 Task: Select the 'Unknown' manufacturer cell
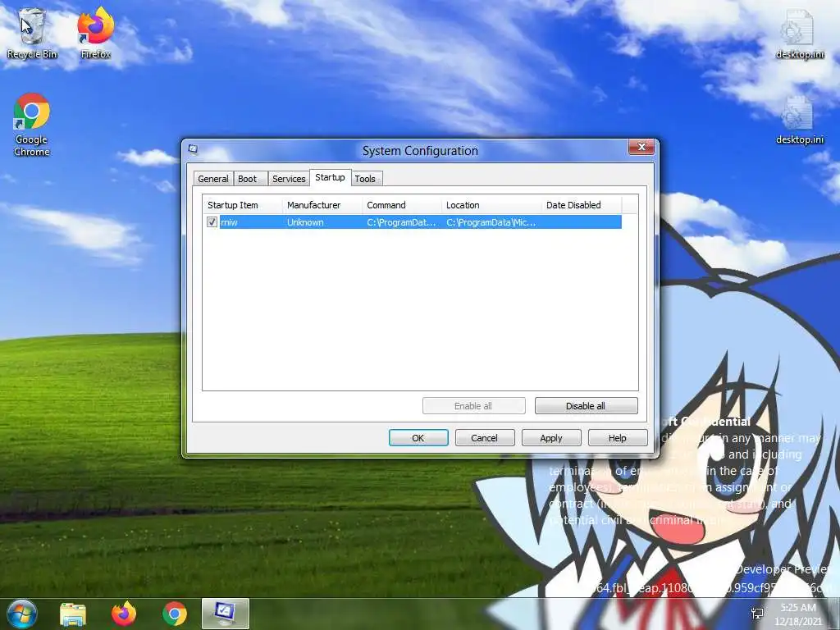point(305,222)
